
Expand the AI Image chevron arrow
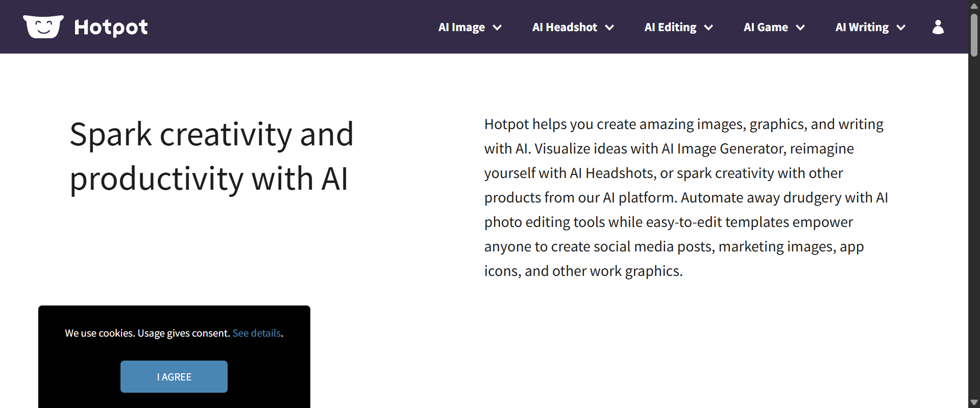(497, 28)
